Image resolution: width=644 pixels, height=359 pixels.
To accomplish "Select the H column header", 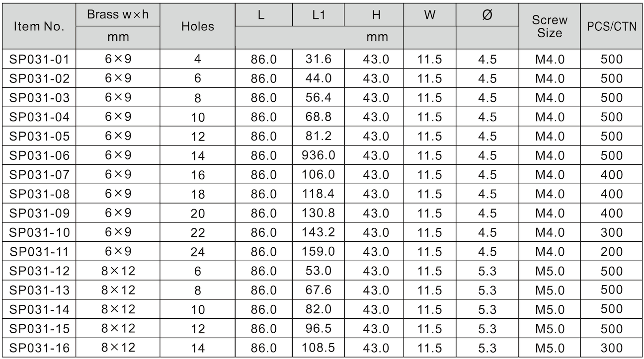I will pos(376,15).
